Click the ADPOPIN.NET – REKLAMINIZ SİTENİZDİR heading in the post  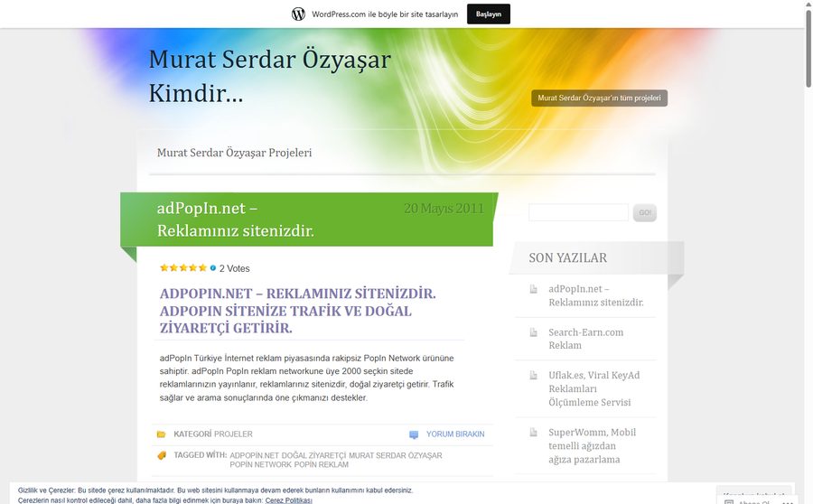click(x=297, y=311)
